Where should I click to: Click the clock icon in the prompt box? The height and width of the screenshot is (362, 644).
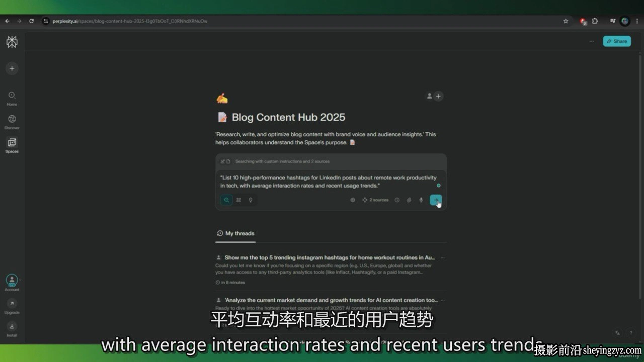[397, 200]
